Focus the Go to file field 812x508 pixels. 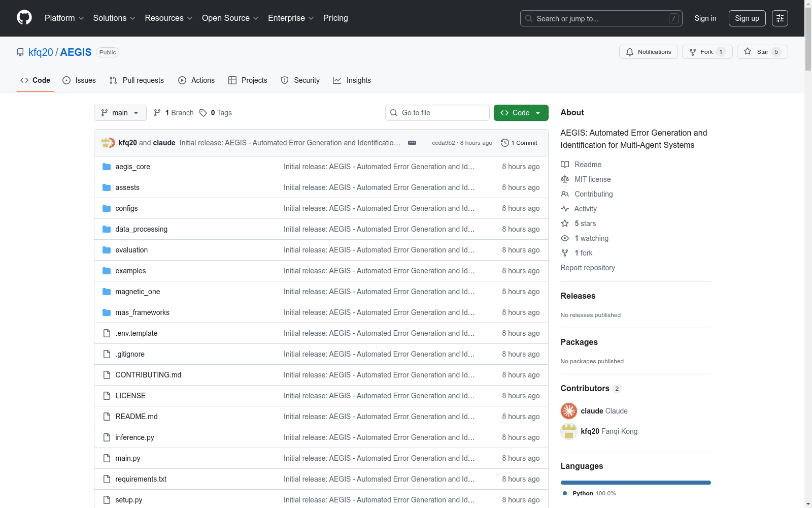click(x=437, y=113)
